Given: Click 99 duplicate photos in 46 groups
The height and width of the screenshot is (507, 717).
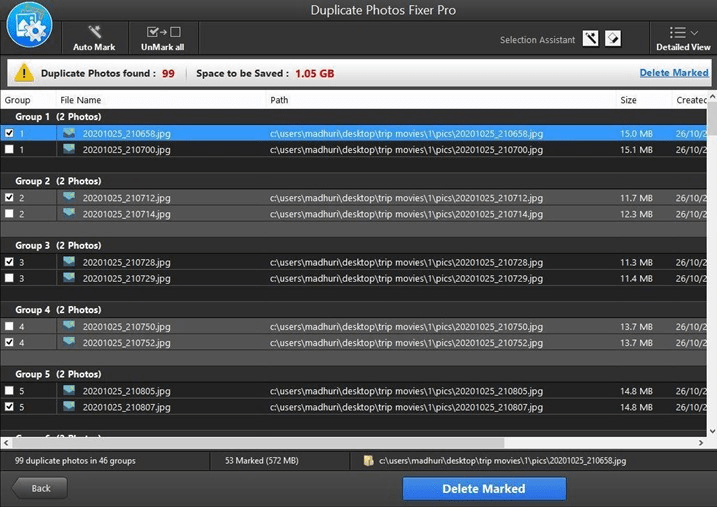Looking at the screenshot, I should pyautogui.click(x=75, y=461).
